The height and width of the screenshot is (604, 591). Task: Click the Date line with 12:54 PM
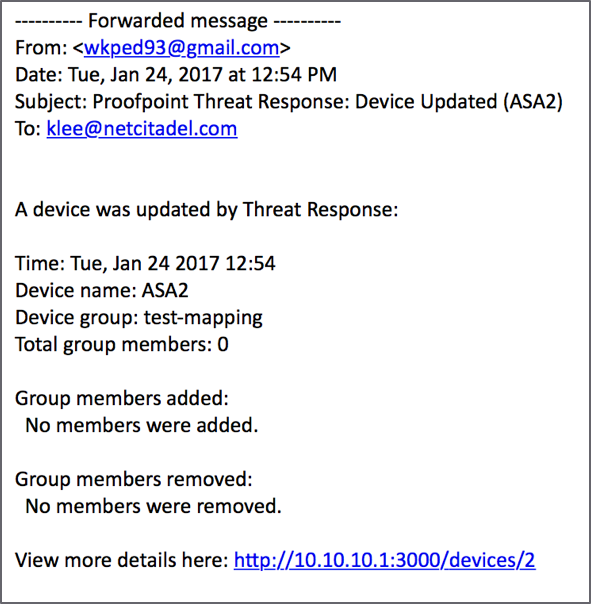pyautogui.click(x=176, y=75)
